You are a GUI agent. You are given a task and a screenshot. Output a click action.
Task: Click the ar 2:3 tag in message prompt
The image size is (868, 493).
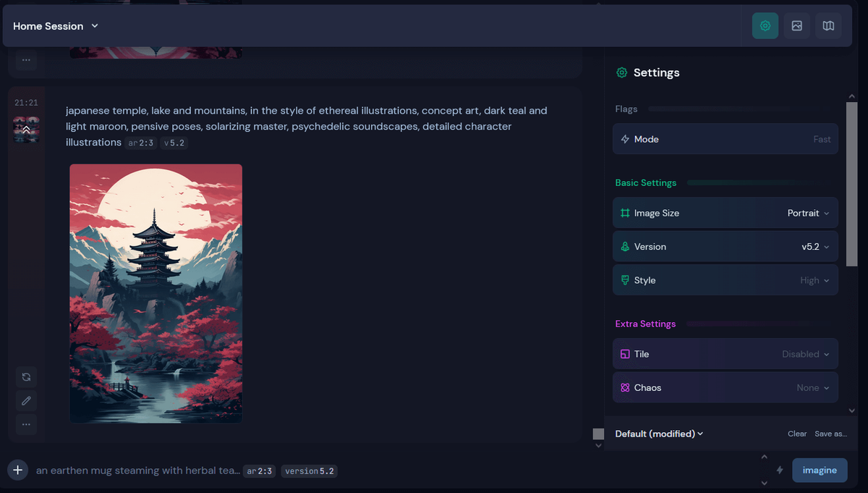pos(140,143)
